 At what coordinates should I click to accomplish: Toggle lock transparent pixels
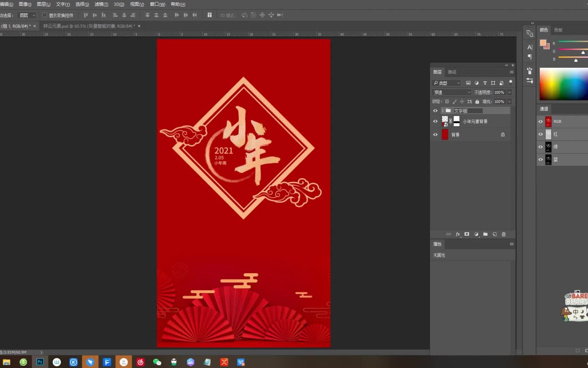(447, 102)
